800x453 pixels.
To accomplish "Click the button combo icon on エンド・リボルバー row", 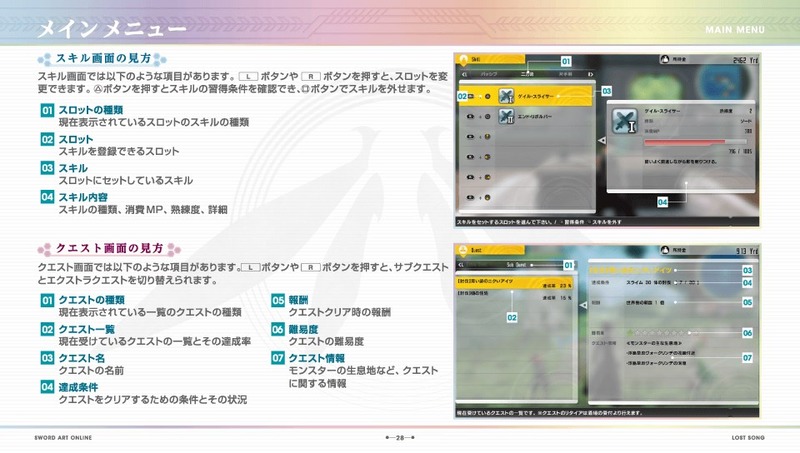I will (479, 117).
